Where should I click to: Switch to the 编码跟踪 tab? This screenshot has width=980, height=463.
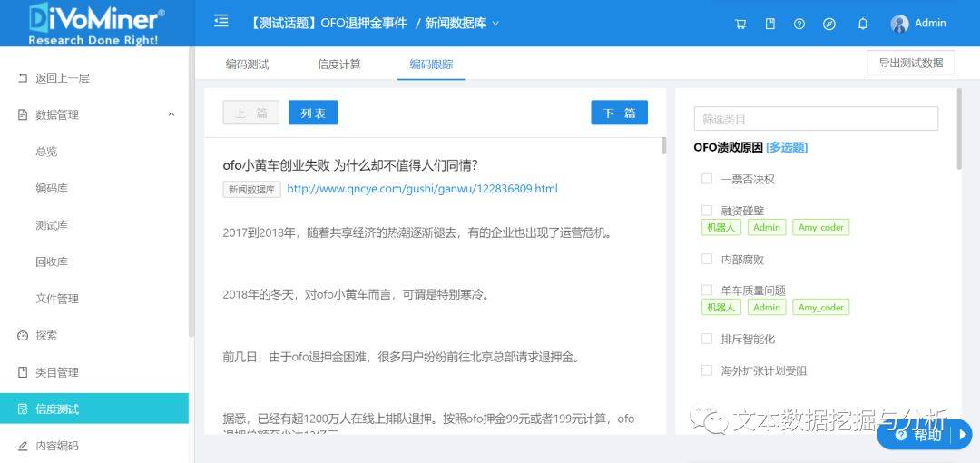point(431,64)
